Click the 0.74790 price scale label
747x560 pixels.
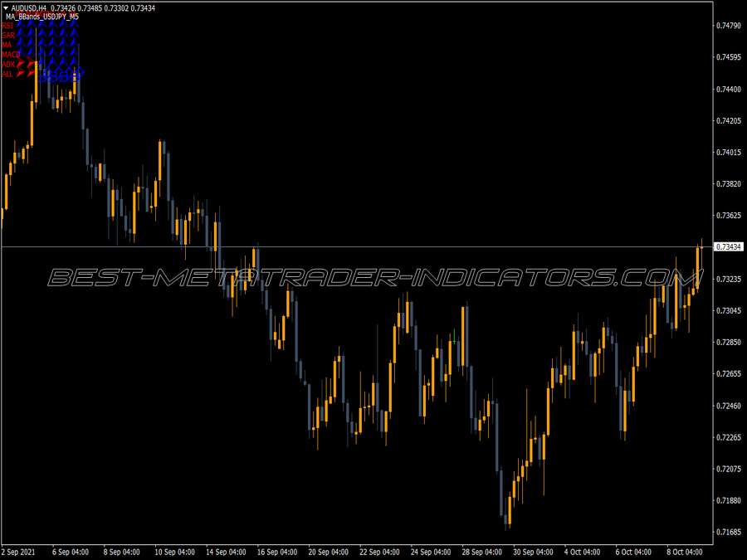pos(729,25)
